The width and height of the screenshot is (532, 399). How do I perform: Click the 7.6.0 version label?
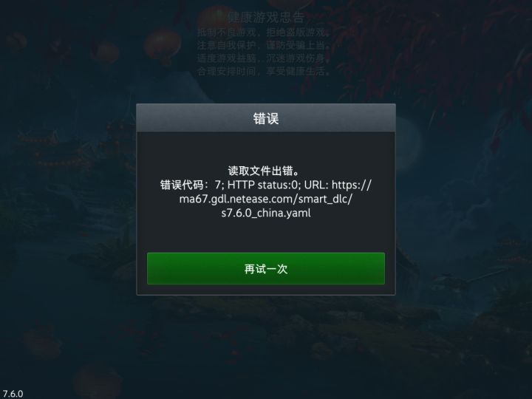[13, 394]
